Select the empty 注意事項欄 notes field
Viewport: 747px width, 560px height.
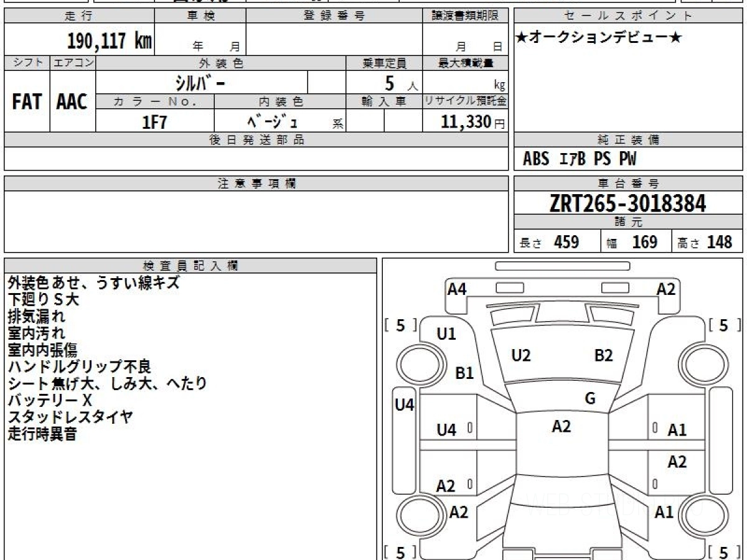point(256,221)
